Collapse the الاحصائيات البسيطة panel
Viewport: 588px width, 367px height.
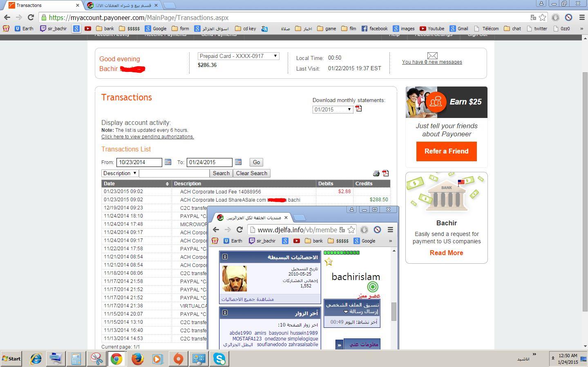tap(225, 257)
